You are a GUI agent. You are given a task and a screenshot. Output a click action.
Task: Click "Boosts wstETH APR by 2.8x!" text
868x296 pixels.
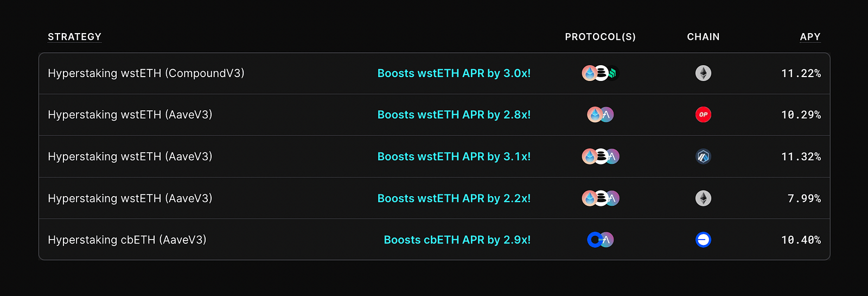[x=454, y=115]
